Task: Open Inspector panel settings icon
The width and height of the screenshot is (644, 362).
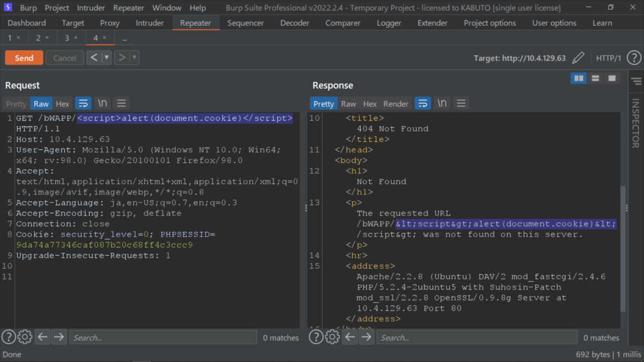Action: click(636, 81)
